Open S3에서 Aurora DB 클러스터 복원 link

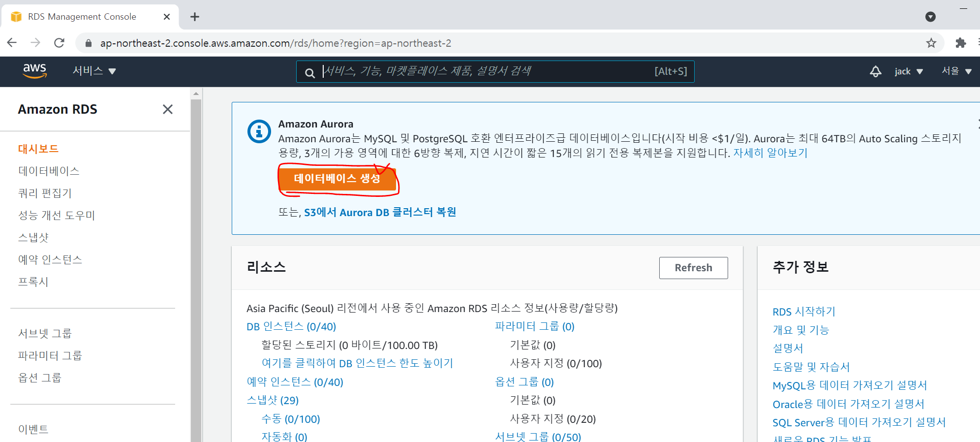pos(380,212)
